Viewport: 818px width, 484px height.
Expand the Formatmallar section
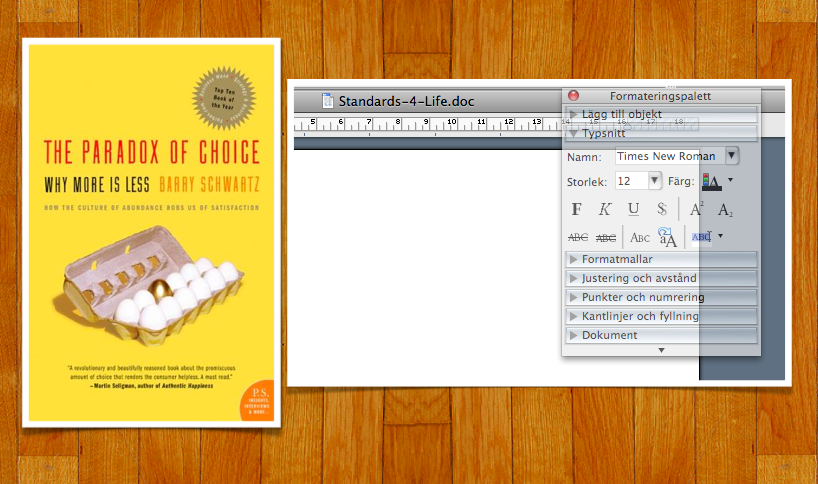click(x=660, y=259)
